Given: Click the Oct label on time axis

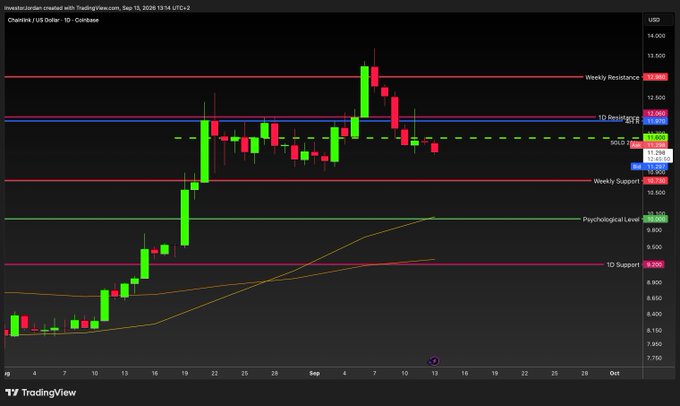Looking at the screenshot, I should point(615,373).
